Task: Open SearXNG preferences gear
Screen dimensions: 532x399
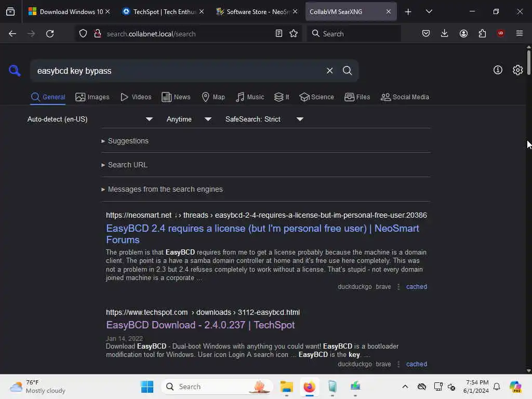Action: 517,70
